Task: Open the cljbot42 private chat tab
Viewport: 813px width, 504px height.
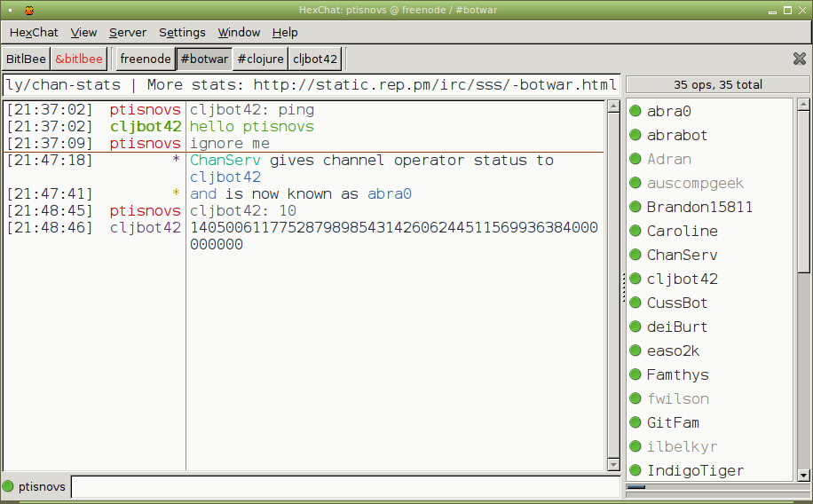Action: pos(315,59)
